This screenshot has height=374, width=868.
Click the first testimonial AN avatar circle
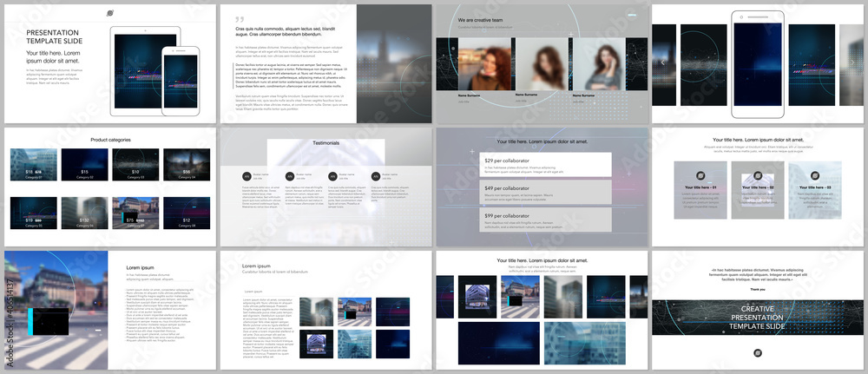click(247, 176)
